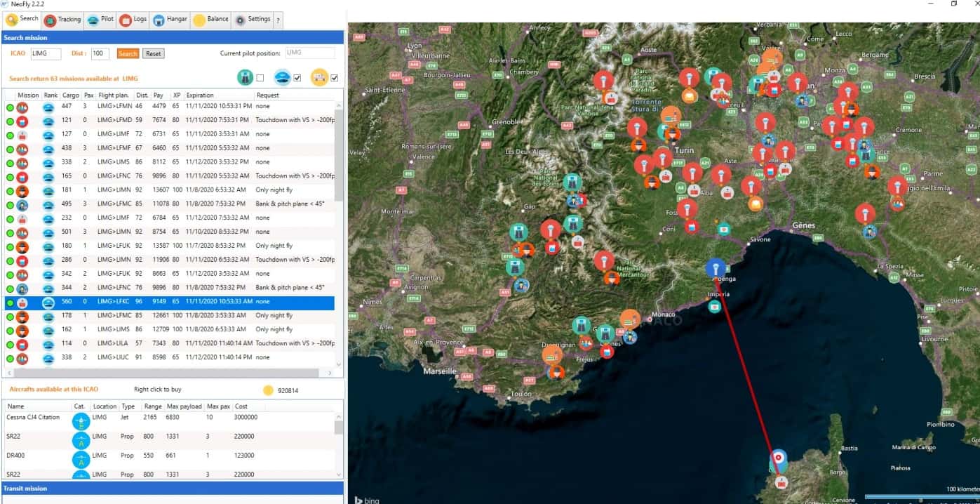980x504 pixels.
Task: Uncheck the pilot cap filter checkbox
Action: pyautogui.click(x=297, y=78)
